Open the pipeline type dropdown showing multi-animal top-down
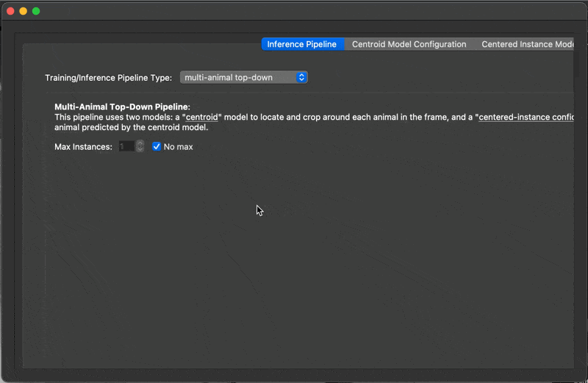This screenshot has width=588, height=383. [243, 77]
